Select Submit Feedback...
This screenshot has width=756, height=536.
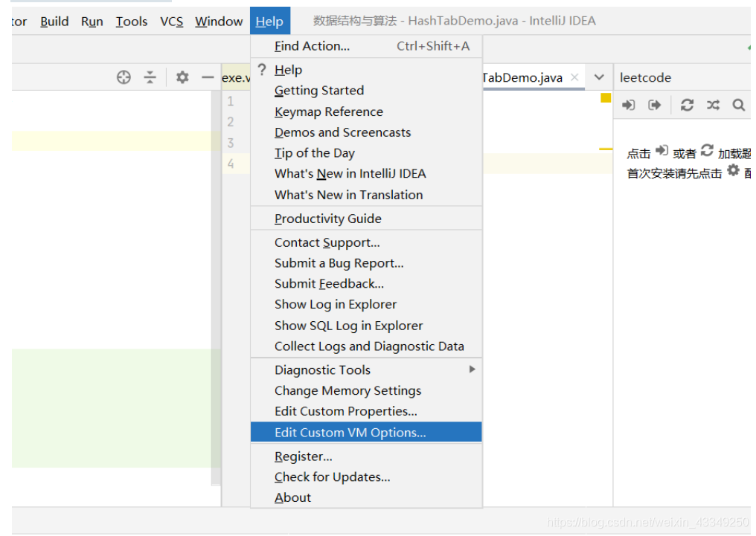pyautogui.click(x=366, y=284)
